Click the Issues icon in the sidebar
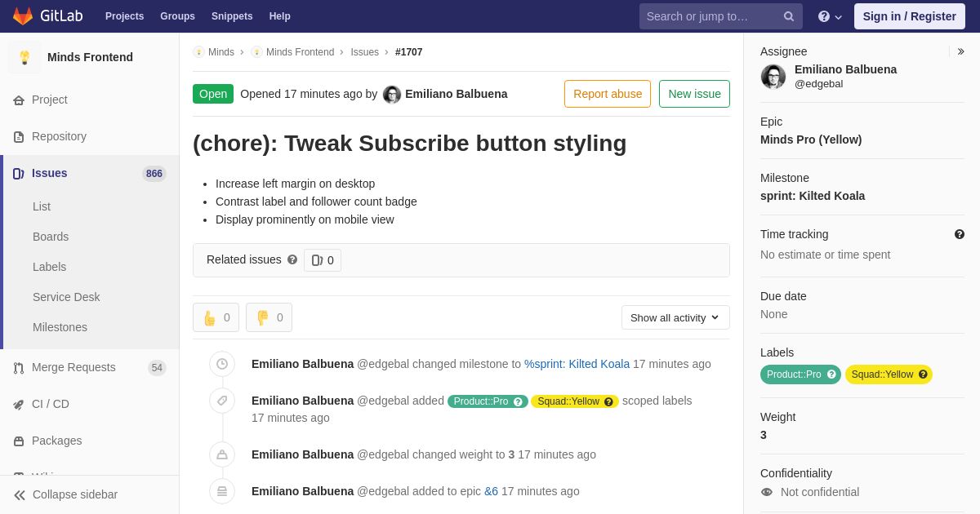 [19, 174]
